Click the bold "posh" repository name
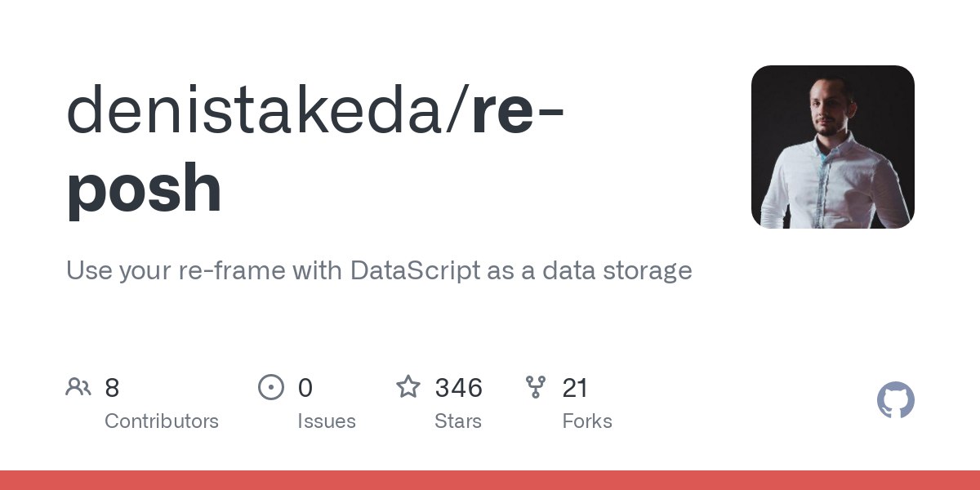Screen dimensions: 980x490 (144, 189)
